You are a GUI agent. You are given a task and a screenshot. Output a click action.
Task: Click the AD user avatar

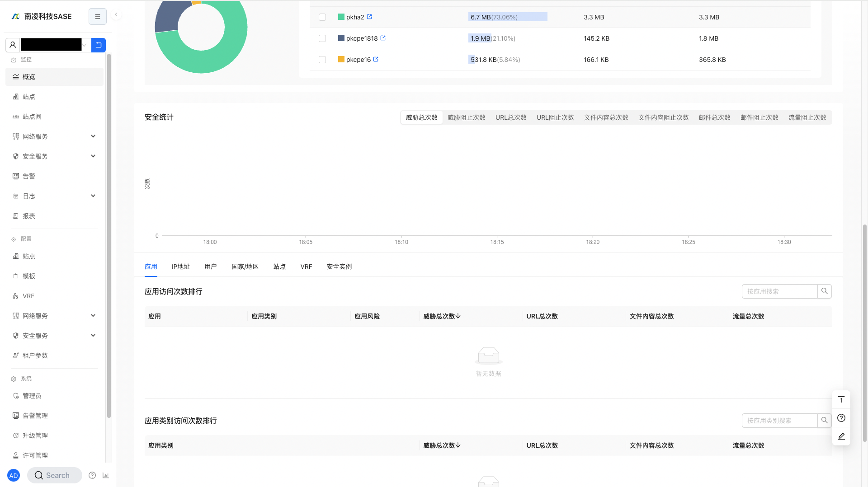pyautogui.click(x=14, y=475)
